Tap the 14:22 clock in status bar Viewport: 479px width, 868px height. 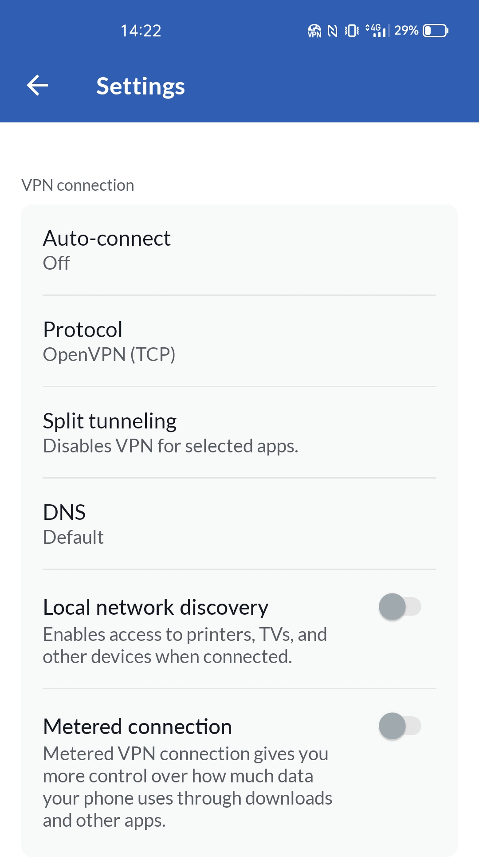pos(141,31)
